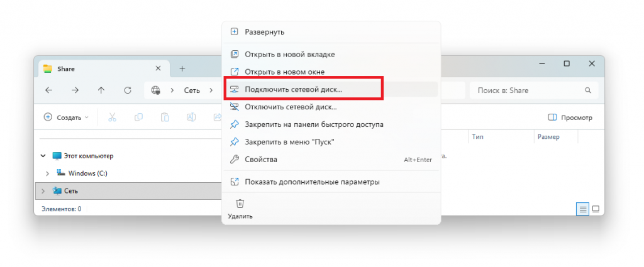Click breadcrumb chevron after globe icon
Image resolution: width=644 pixels, height=267 pixels.
coord(172,90)
